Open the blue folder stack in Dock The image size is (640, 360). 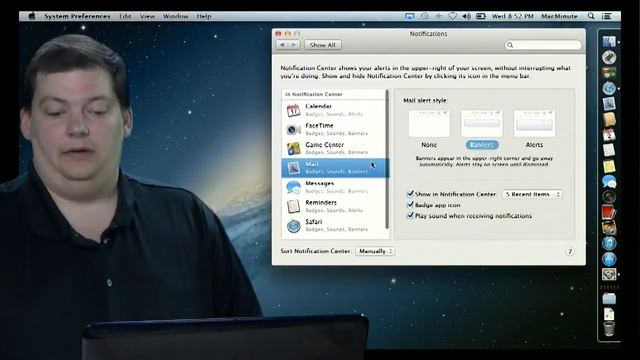click(x=609, y=299)
